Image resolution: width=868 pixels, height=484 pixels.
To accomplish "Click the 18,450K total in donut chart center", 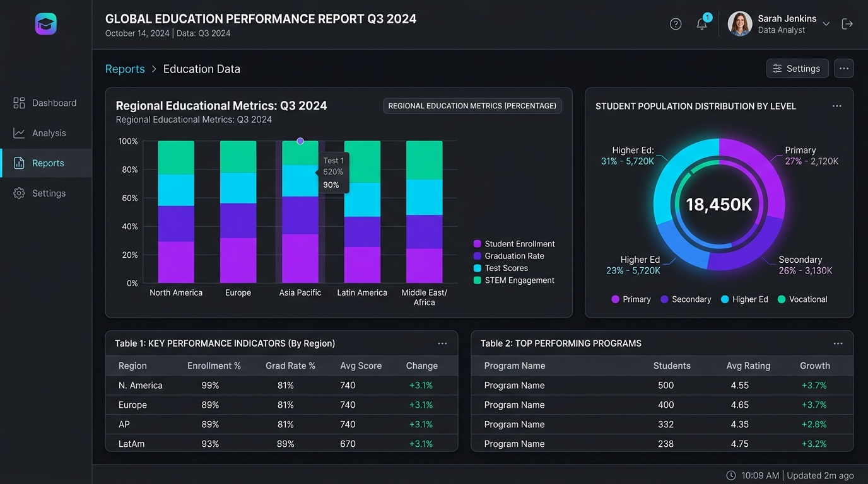I will point(719,204).
